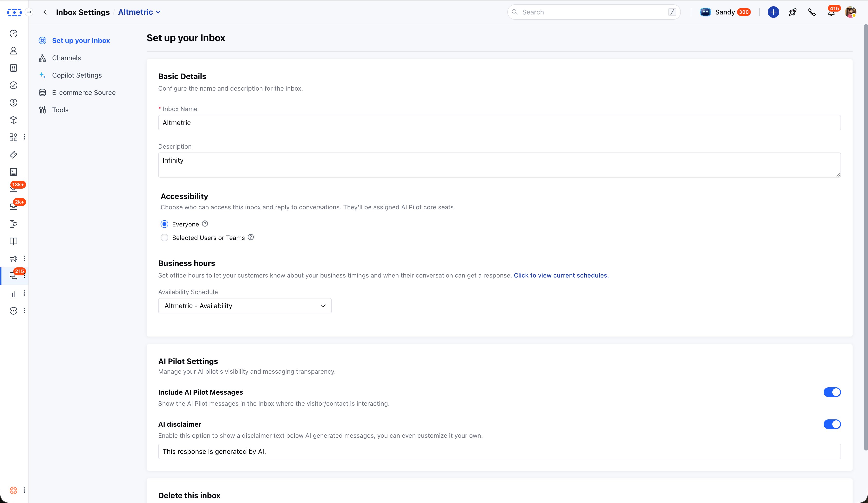Open the user profile avatar
Screen dimensions: 868x503
pyautogui.click(x=850, y=12)
